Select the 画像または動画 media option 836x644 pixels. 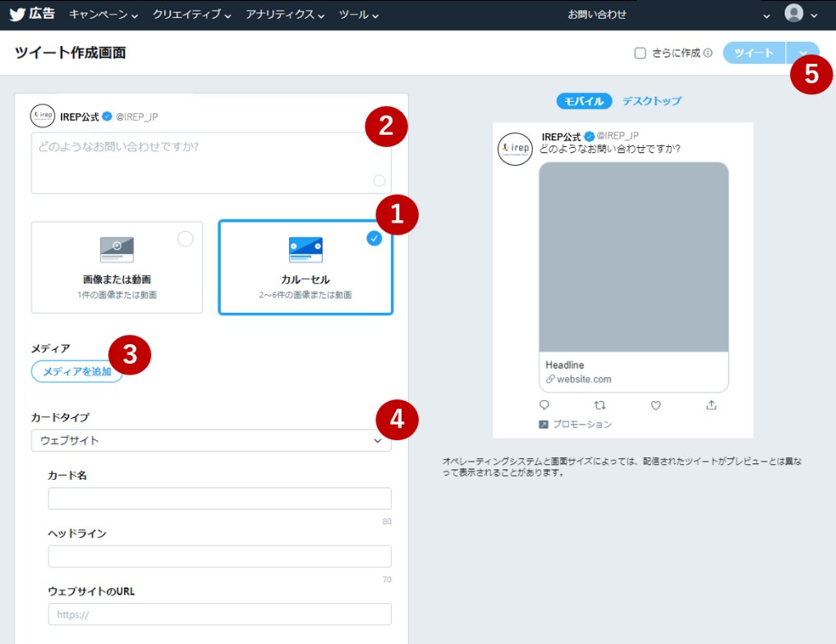[x=117, y=267]
